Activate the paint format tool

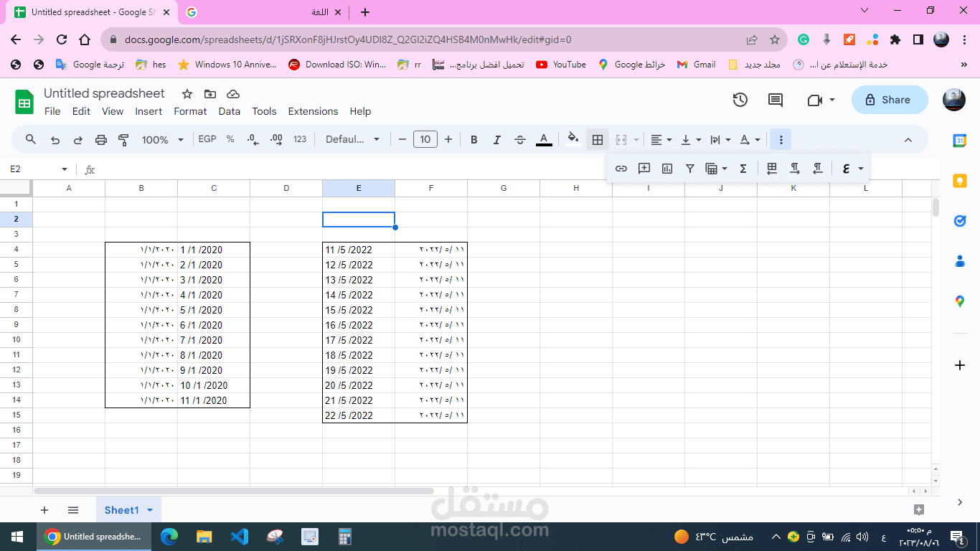(123, 139)
